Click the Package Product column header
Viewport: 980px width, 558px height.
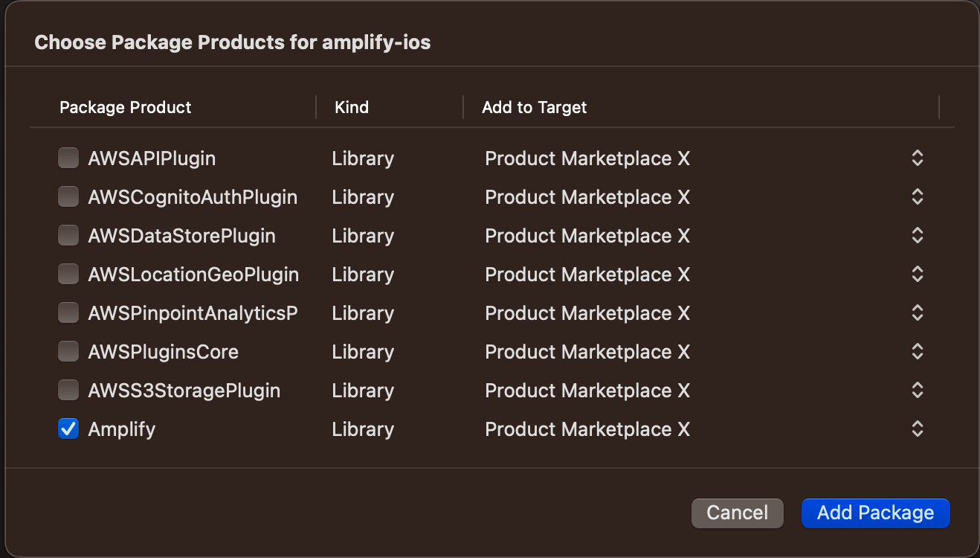point(125,107)
